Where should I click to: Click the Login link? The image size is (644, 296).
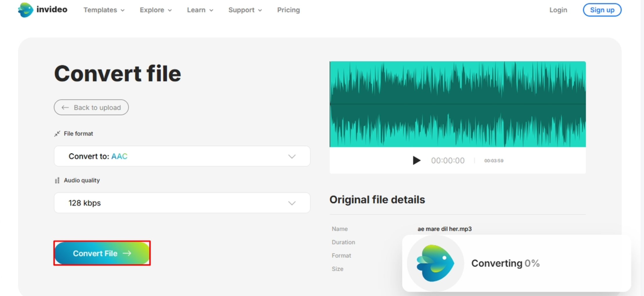[558, 10]
